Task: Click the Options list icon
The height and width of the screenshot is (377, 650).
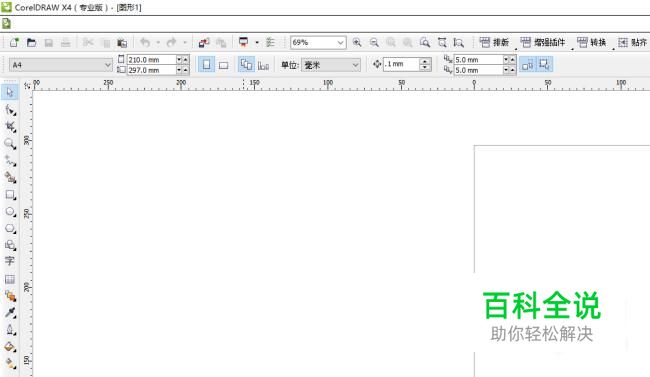Action: [x=270, y=42]
